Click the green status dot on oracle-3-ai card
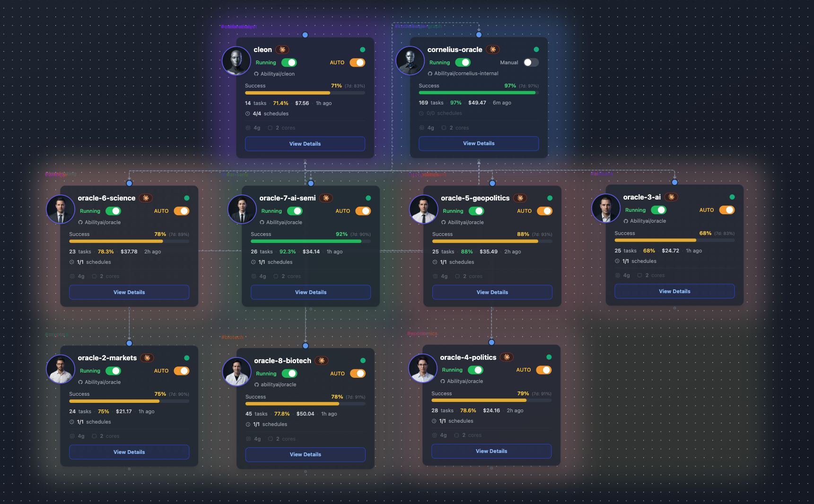This screenshot has height=504, width=814. point(732,197)
